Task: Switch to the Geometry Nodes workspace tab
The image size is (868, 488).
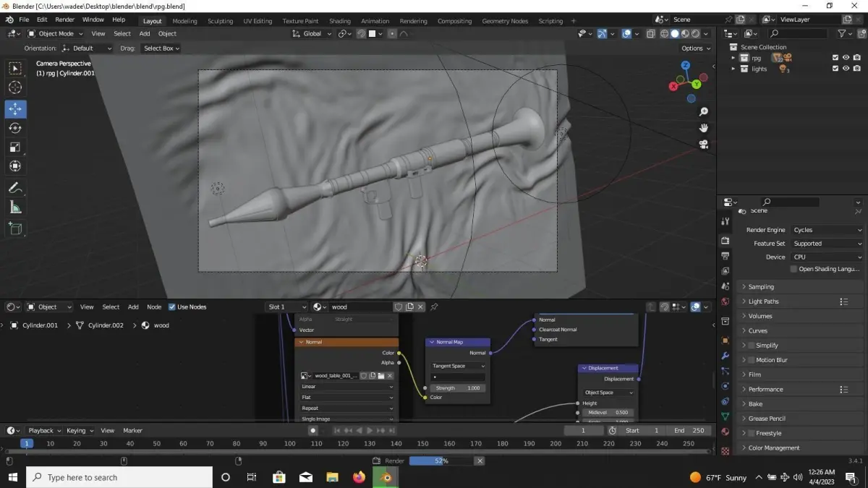Action: 506,21
